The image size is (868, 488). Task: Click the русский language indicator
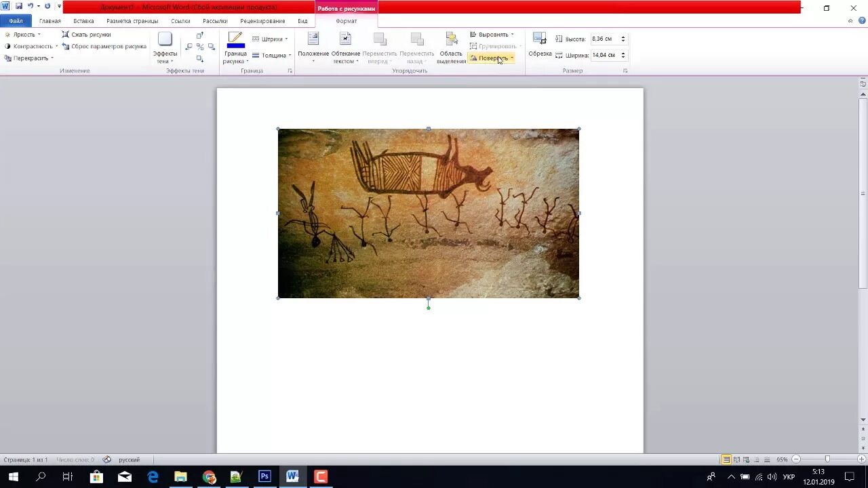(129, 460)
